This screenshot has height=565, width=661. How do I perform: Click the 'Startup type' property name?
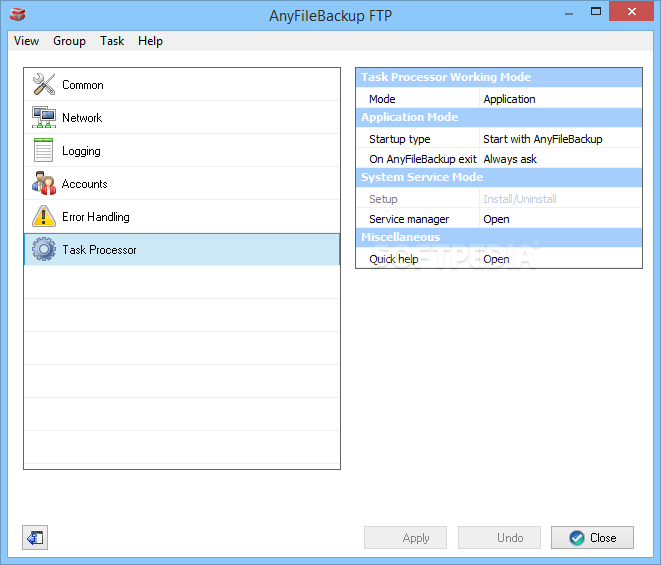click(x=400, y=139)
